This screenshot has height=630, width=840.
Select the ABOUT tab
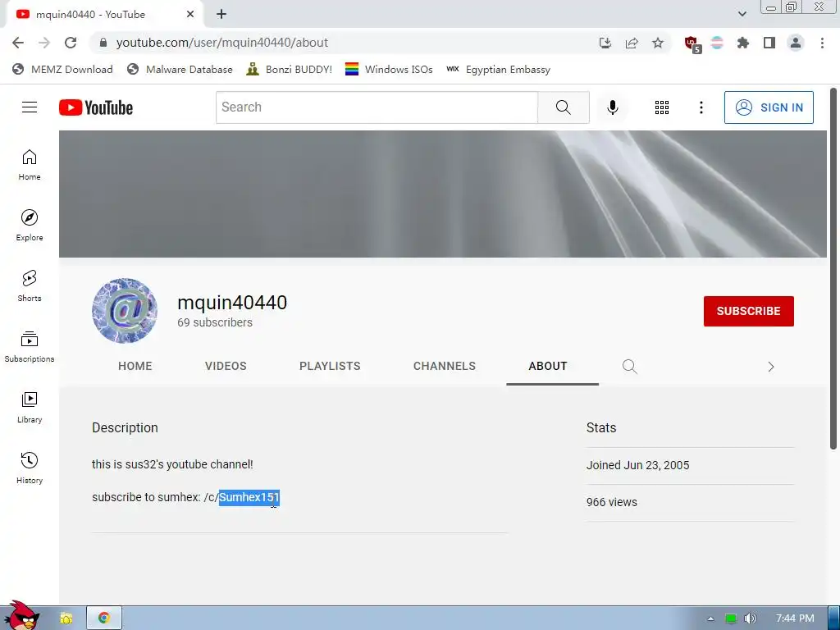point(547,366)
